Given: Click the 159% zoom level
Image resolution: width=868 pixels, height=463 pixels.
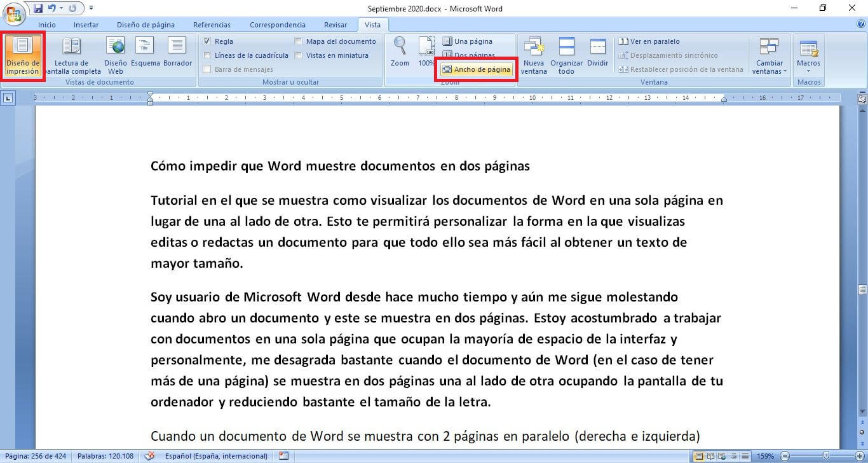Looking at the screenshot, I should coord(764,456).
